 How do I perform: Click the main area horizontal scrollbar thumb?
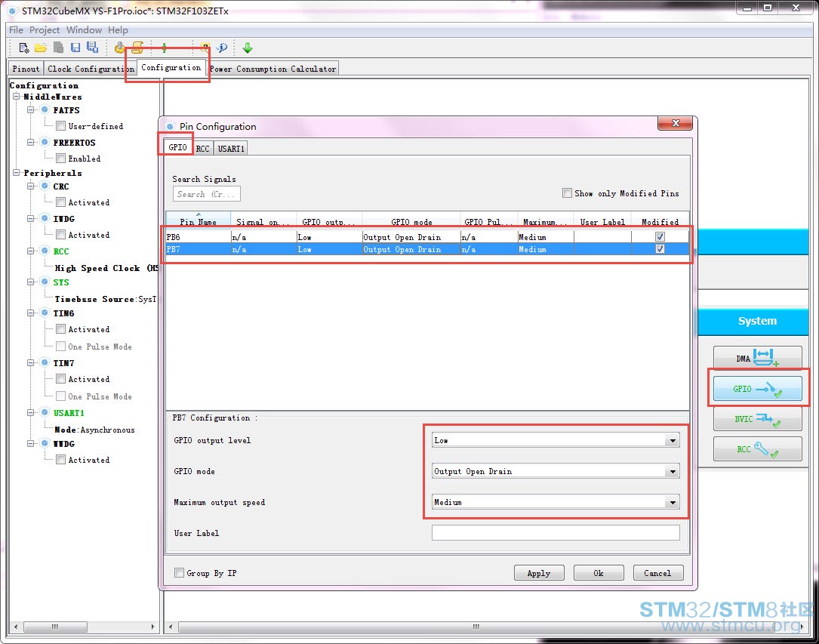click(x=476, y=626)
